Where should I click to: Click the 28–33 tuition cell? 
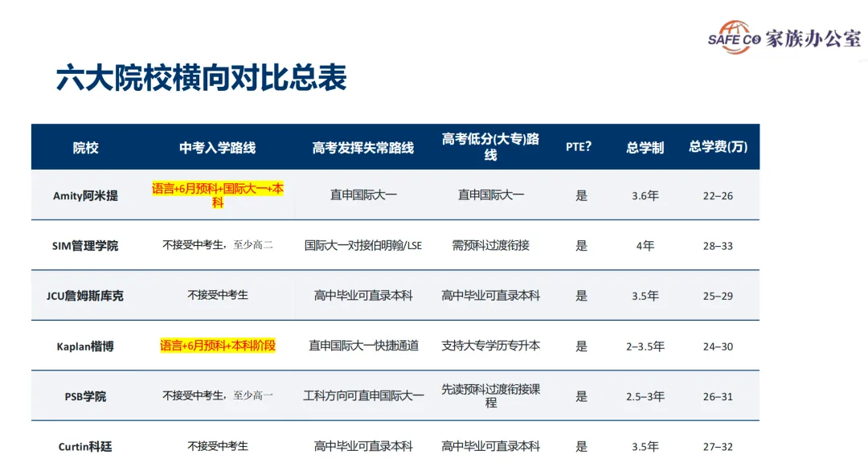[x=718, y=247]
